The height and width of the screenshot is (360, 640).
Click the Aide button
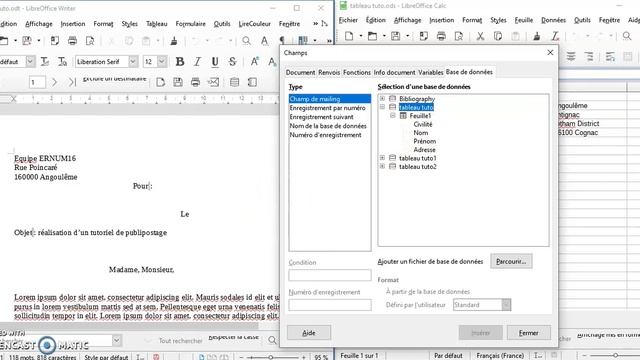tap(309, 333)
